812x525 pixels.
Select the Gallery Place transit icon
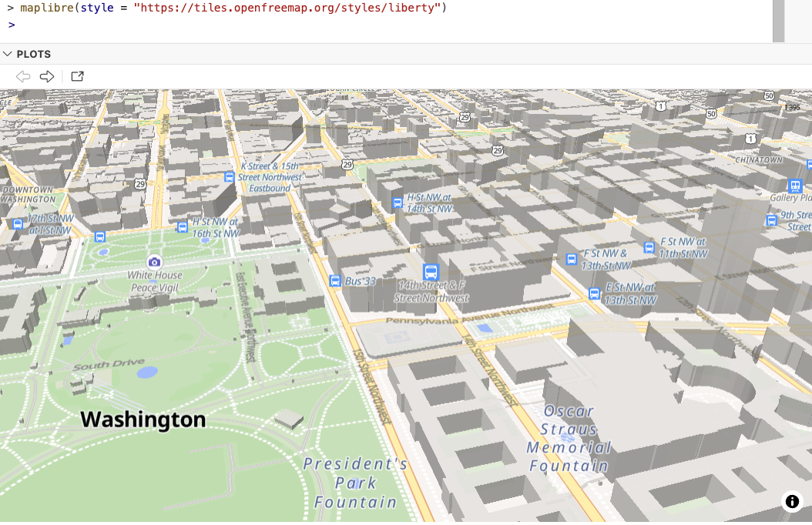point(795,186)
